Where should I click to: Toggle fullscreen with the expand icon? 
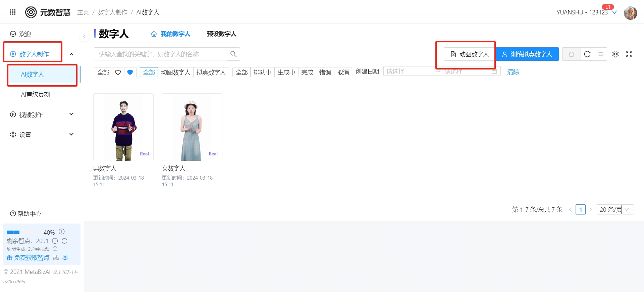click(629, 54)
